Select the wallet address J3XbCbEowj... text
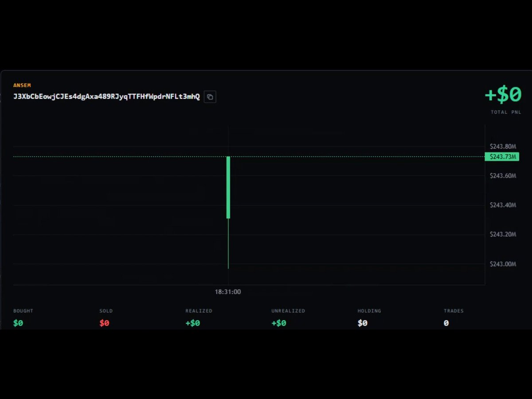Image resolution: width=532 pixels, height=399 pixels. (x=106, y=97)
